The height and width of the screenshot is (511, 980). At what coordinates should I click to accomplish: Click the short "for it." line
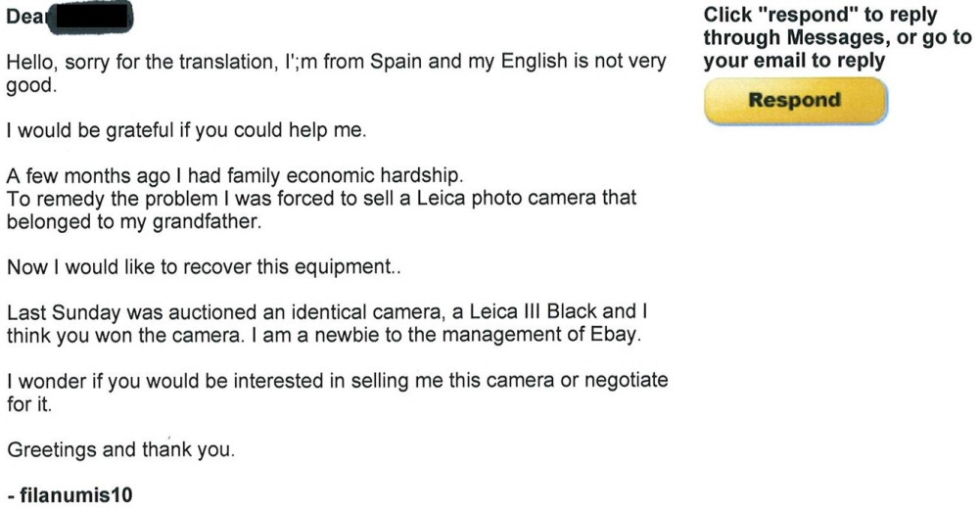[x=28, y=403]
